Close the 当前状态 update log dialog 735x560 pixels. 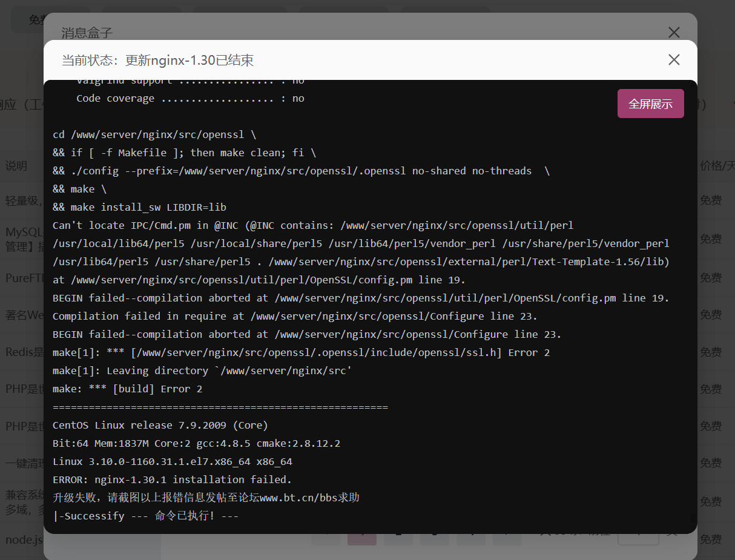(x=674, y=59)
